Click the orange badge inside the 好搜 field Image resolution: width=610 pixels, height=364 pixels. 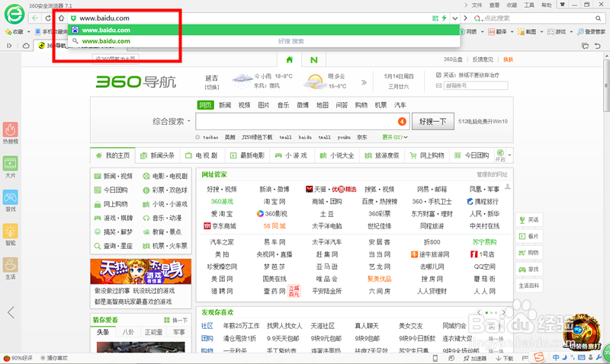(402, 122)
